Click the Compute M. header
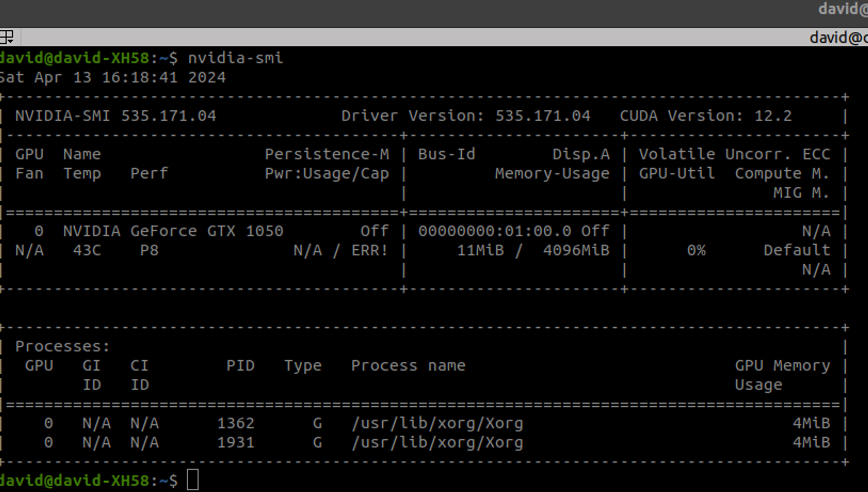Screen dimensions: 868x492 (783, 174)
